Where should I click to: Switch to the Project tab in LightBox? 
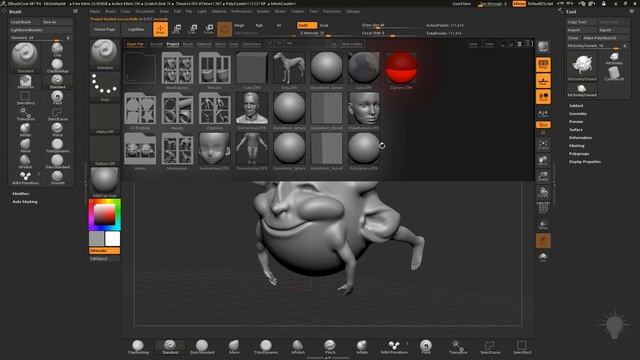(173, 44)
